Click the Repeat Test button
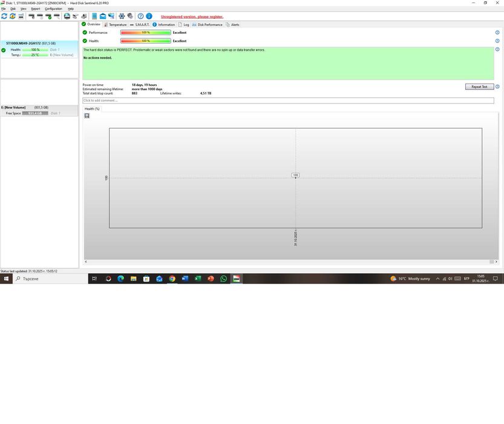 [479, 87]
